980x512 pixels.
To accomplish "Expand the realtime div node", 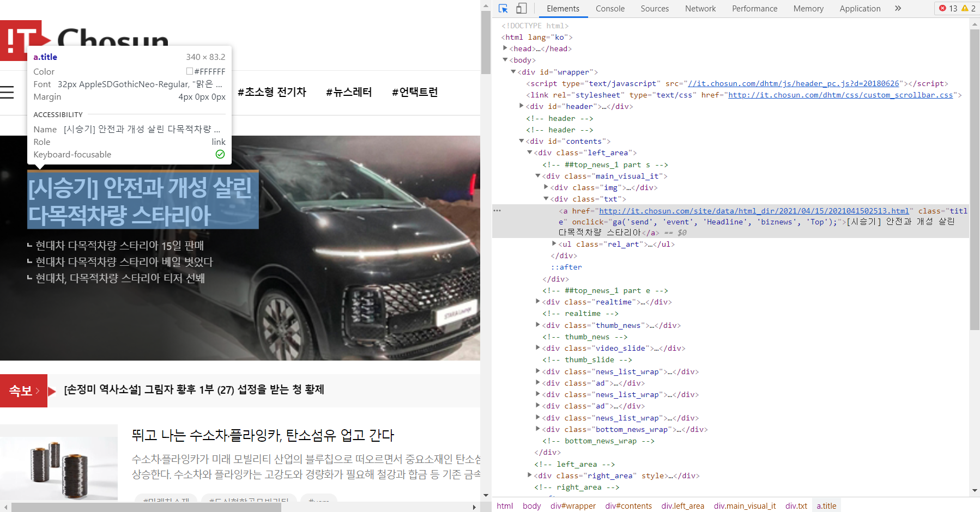I will (x=538, y=302).
